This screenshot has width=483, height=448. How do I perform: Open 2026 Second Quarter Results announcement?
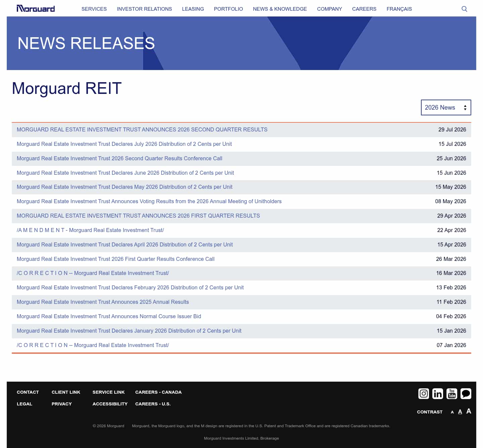tap(142, 129)
